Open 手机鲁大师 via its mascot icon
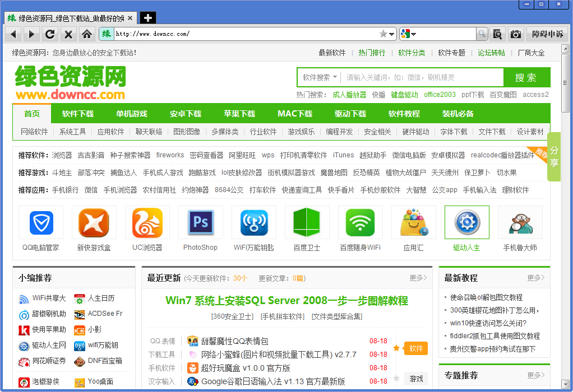The image size is (573, 392). coord(520,222)
